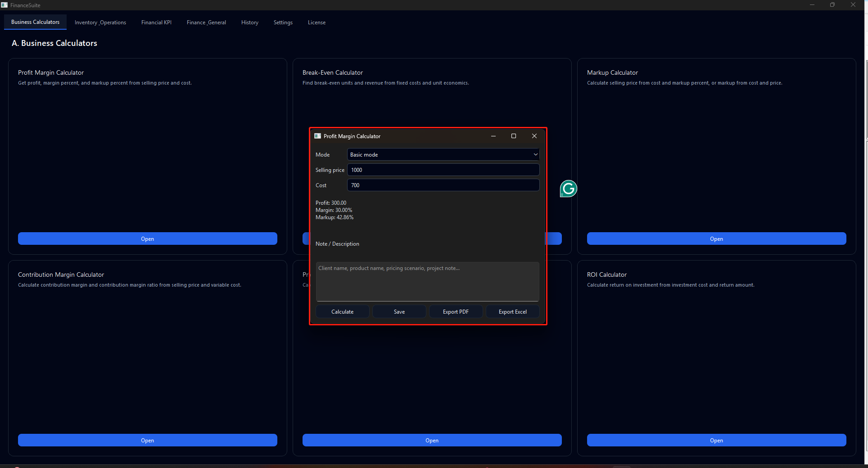The image size is (868, 468).
Task: Click the 'A. Business Calculators' heading
Action: click(x=54, y=43)
